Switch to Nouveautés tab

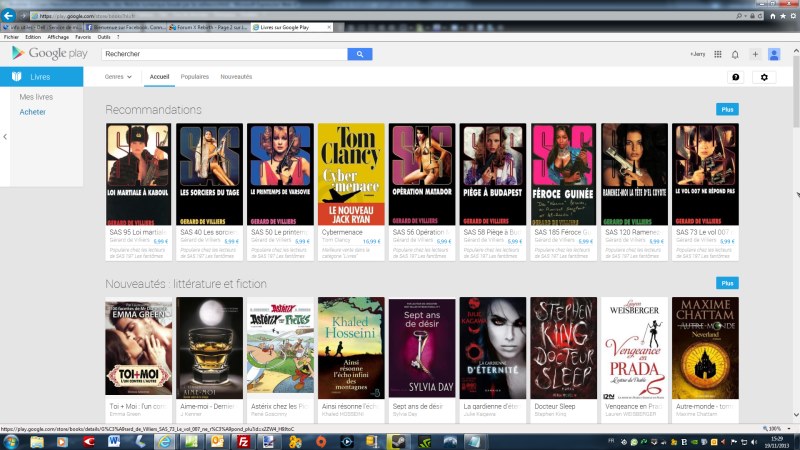236,77
